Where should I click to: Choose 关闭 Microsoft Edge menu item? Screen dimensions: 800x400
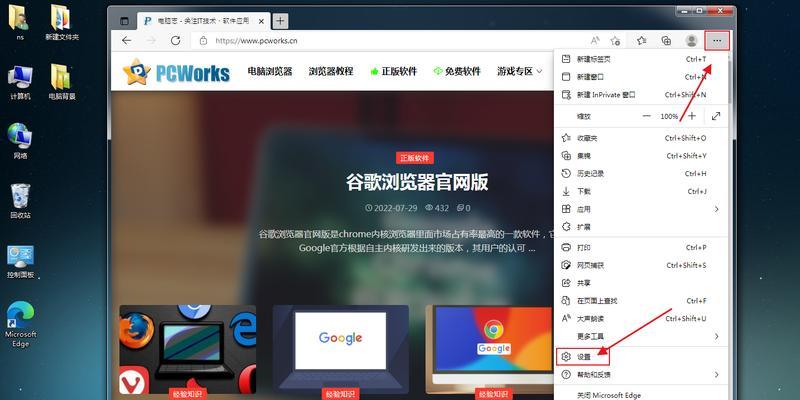click(x=641, y=395)
